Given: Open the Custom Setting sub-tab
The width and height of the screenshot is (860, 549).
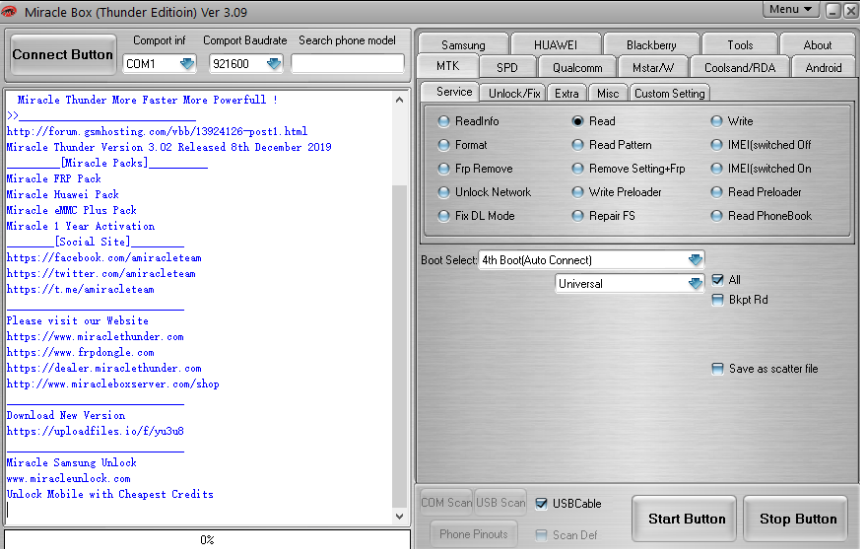Looking at the screenshot, I should (670, 94).
